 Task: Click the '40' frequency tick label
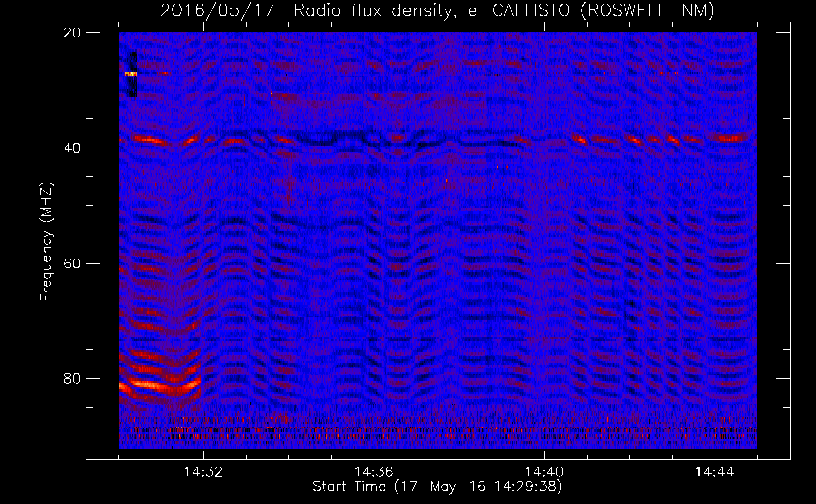pos(72,148)
